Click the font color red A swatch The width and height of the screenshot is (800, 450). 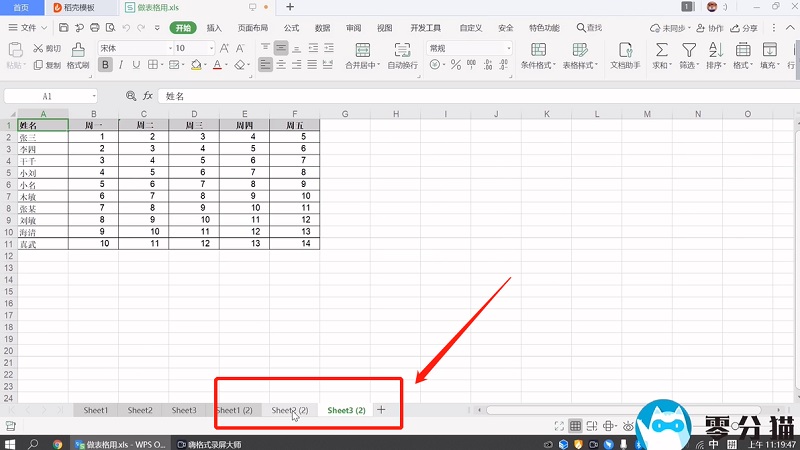coord(218,65)
